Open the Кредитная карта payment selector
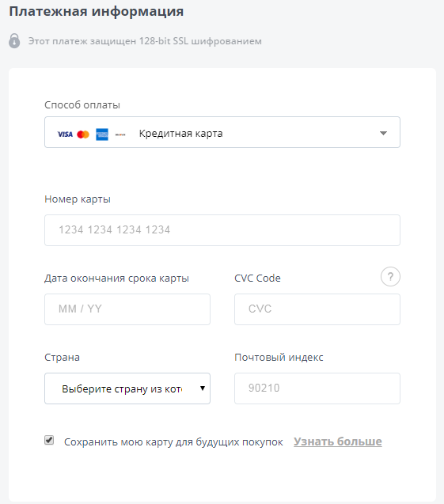 [222, 132]
